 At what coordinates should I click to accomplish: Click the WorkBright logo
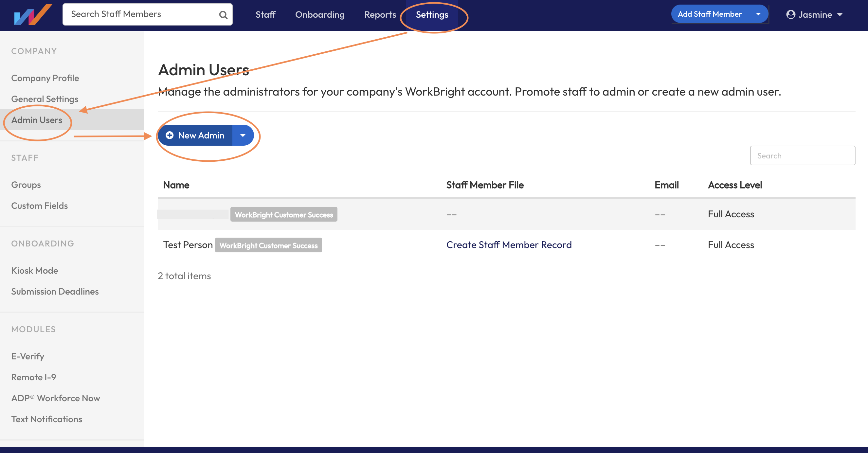(x=33, y=15)
